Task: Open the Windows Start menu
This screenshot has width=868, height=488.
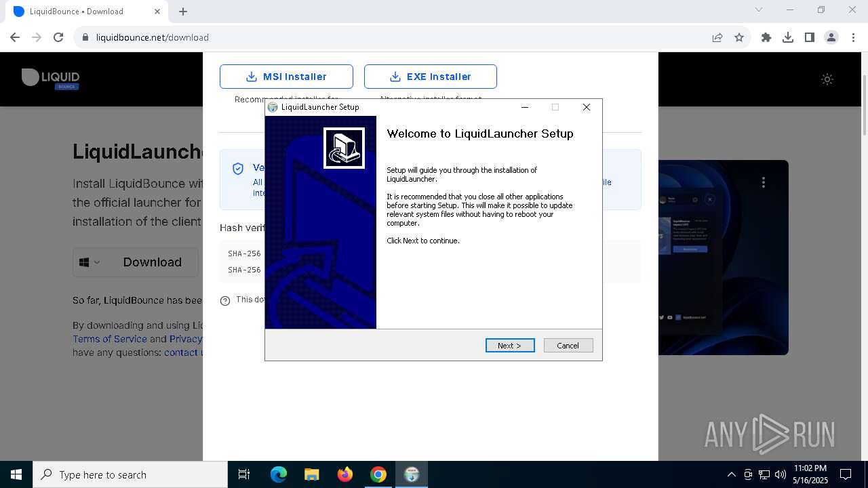Action: [16, 474]
